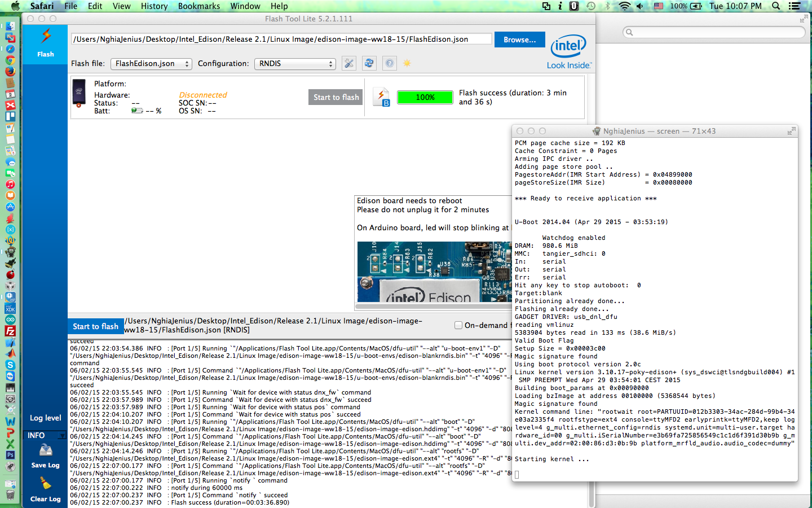Open Photoshop from the dock
The width and height of the screenshot is (812, 508).
click(10, 455)
